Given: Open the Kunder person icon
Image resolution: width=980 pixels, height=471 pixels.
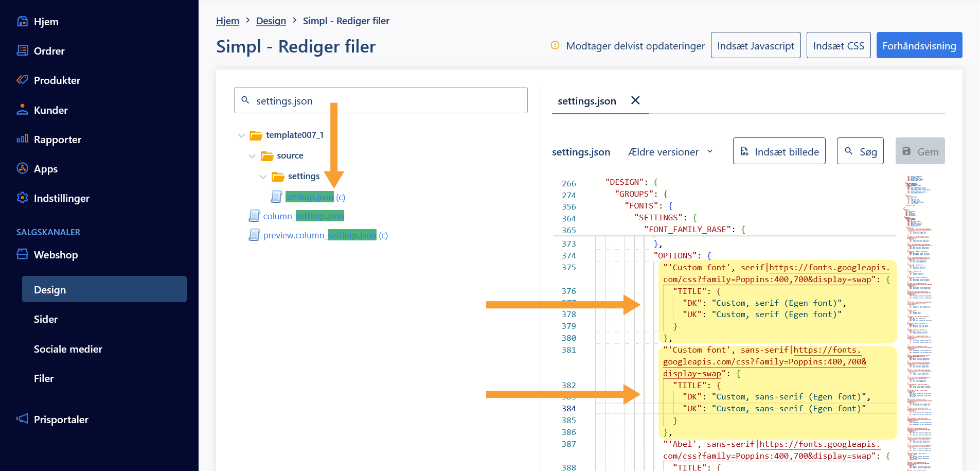Looking at the screenshot, I should pyautogui.click(x=22, y=110).
